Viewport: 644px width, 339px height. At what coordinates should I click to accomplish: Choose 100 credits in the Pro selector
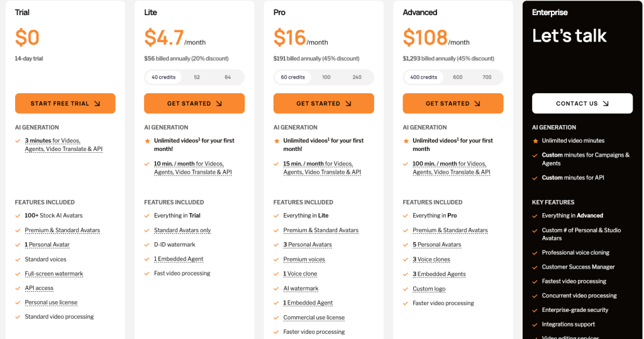pos(326,77)
